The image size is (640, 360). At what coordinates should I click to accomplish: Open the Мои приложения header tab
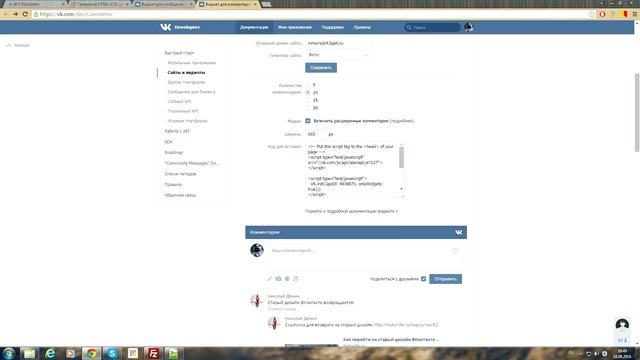click(295, 27)
